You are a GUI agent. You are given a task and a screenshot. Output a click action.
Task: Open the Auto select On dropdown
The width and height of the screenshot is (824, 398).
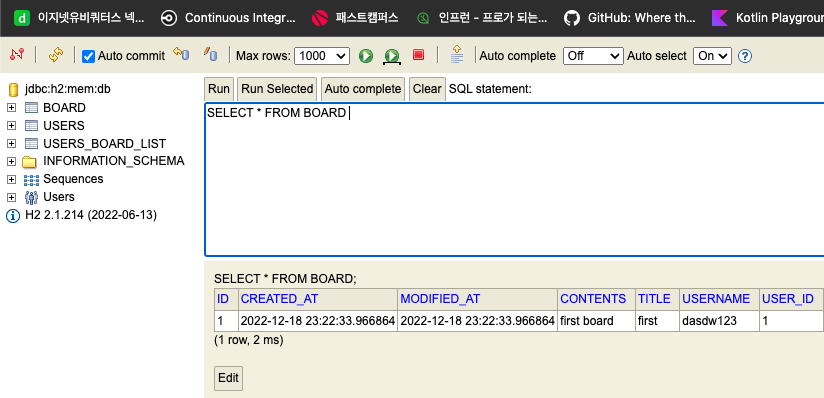[712, 56]
